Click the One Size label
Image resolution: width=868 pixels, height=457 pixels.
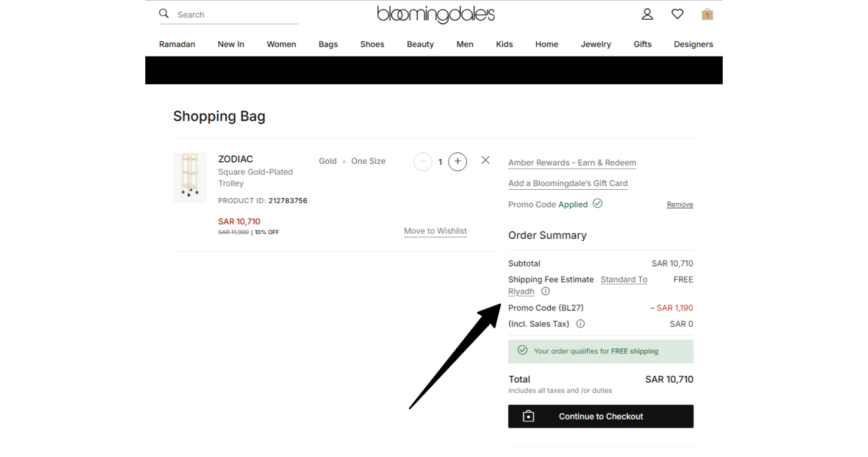click(368, 161)
